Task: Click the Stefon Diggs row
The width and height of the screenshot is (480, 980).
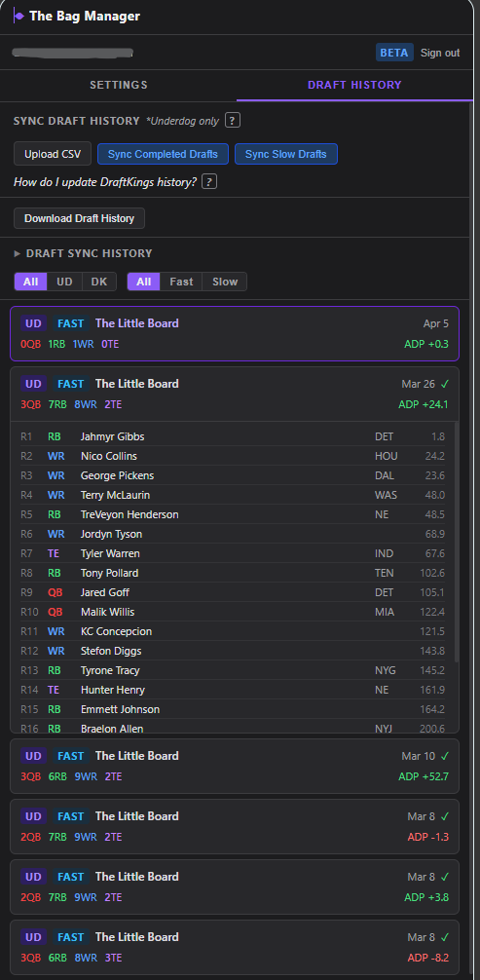Action: (233, 651)
